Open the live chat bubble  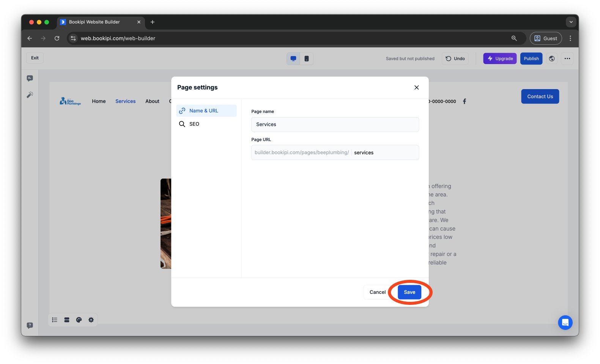(x=565, y=323)
